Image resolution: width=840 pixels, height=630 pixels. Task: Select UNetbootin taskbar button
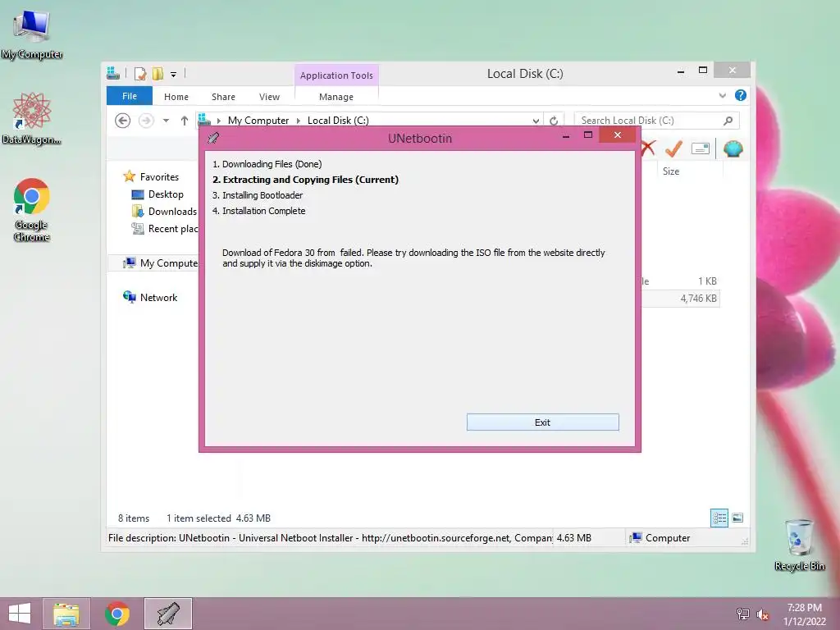pos(167,614)
